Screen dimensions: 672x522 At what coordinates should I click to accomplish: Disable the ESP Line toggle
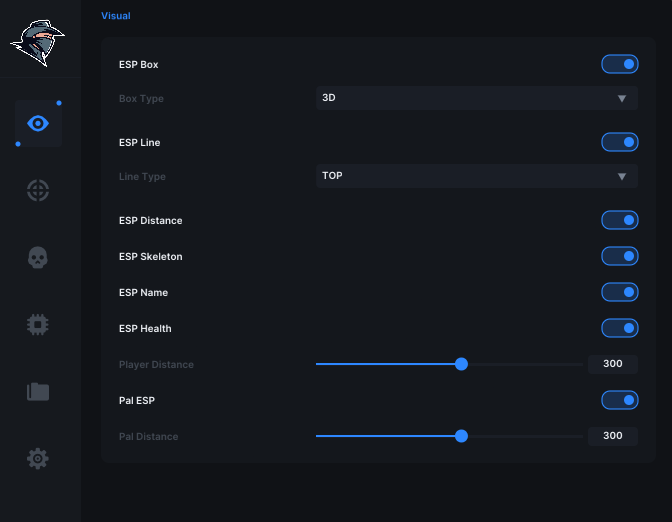click(x=620, y=142)
